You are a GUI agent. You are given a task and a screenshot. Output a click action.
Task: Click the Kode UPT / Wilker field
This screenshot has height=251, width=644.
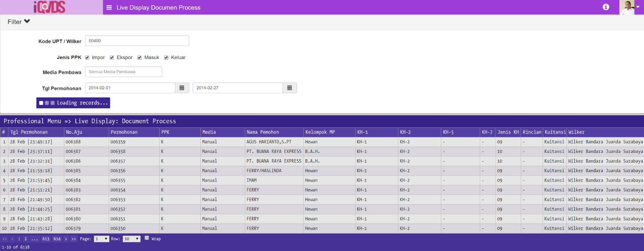pos(137,41)
